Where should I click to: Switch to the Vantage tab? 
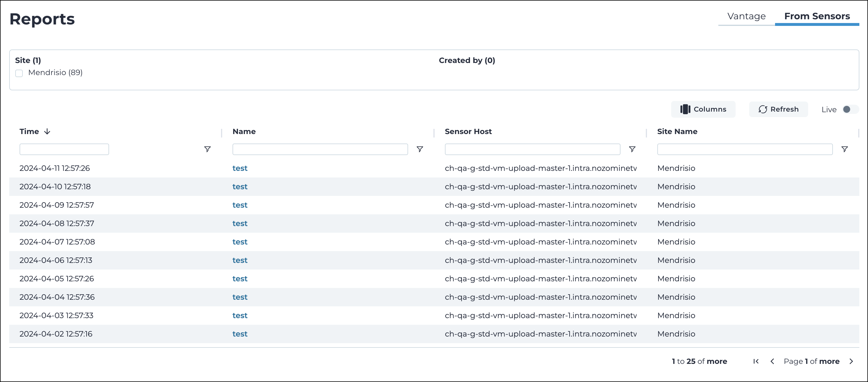pyautogui.click(x=746, y=16)
